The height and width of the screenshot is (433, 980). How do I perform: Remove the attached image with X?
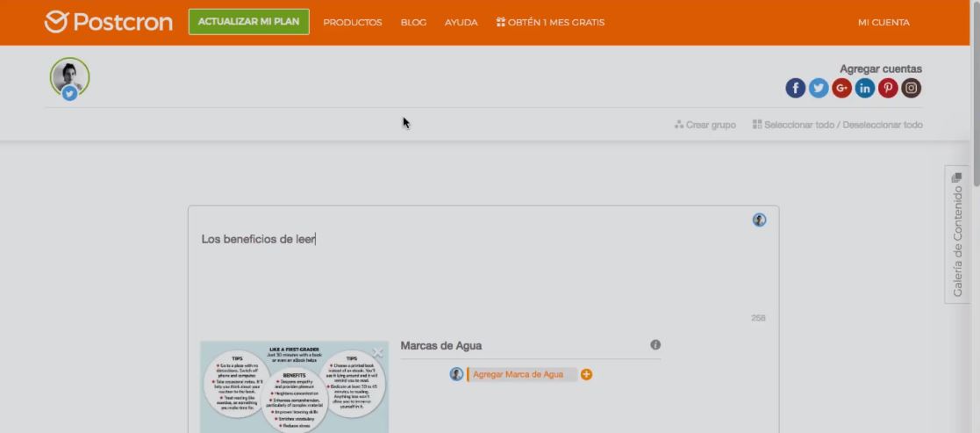click(x=378, y=352)
